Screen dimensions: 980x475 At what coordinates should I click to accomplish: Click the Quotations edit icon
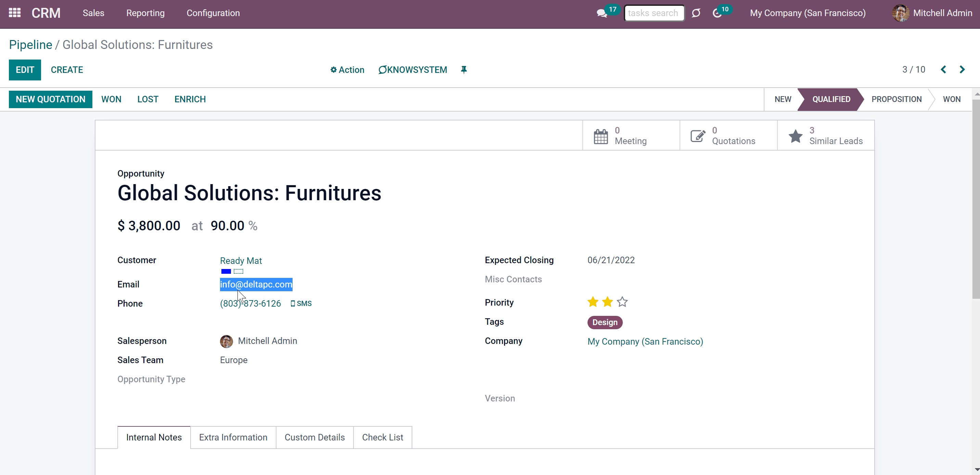[x=698, y=136]
